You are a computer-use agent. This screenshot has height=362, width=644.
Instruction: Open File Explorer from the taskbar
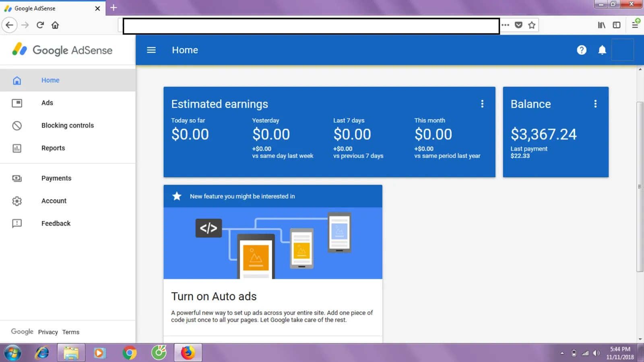tap(71, 353)
